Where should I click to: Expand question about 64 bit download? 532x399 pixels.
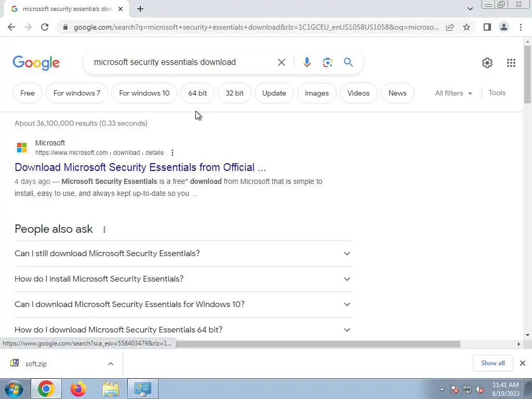(184, 330)
